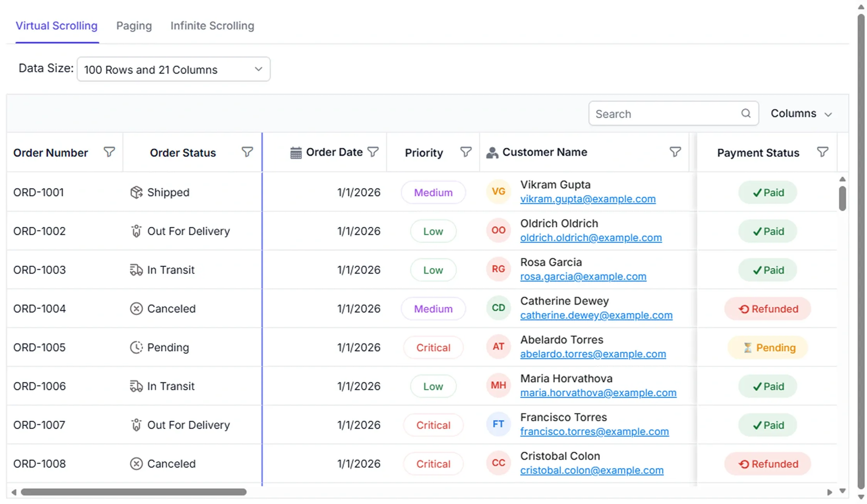Open the Columns chooser dropdown

pos(801,114)
